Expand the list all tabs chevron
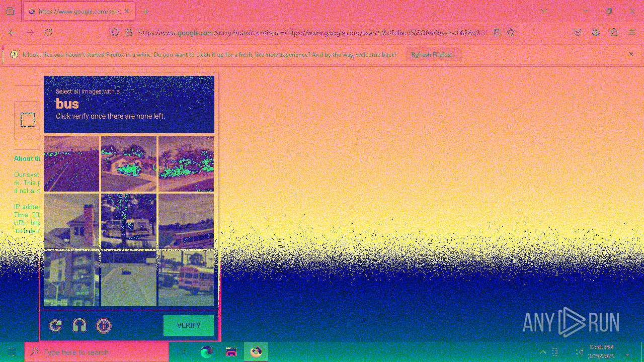The image size is (644, 362). pos(545,11)
